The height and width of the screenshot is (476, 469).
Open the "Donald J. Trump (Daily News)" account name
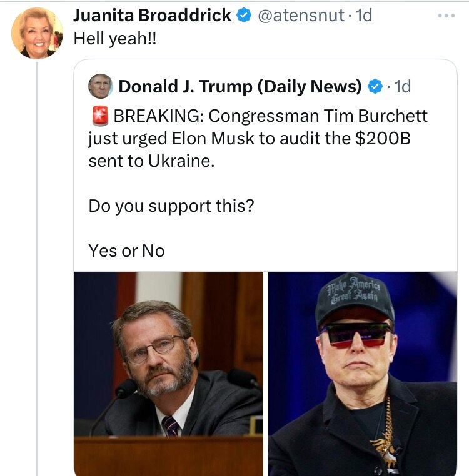point(240,87)
